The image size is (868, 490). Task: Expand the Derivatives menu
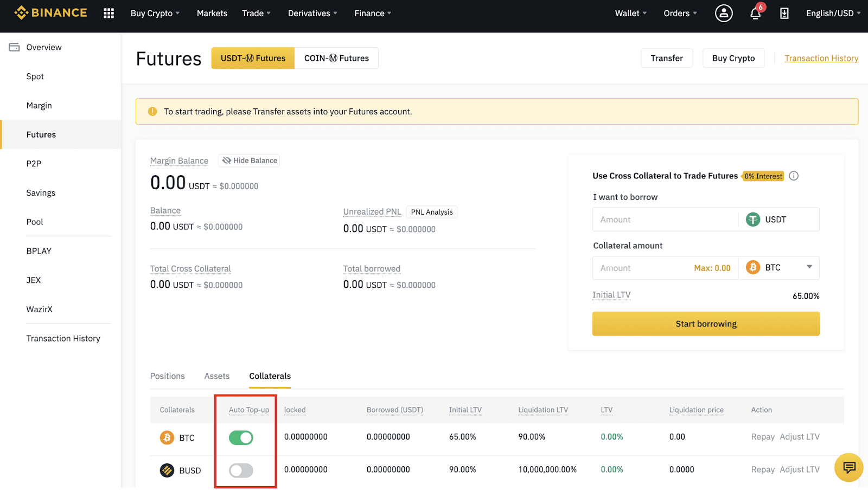[312, 13]
